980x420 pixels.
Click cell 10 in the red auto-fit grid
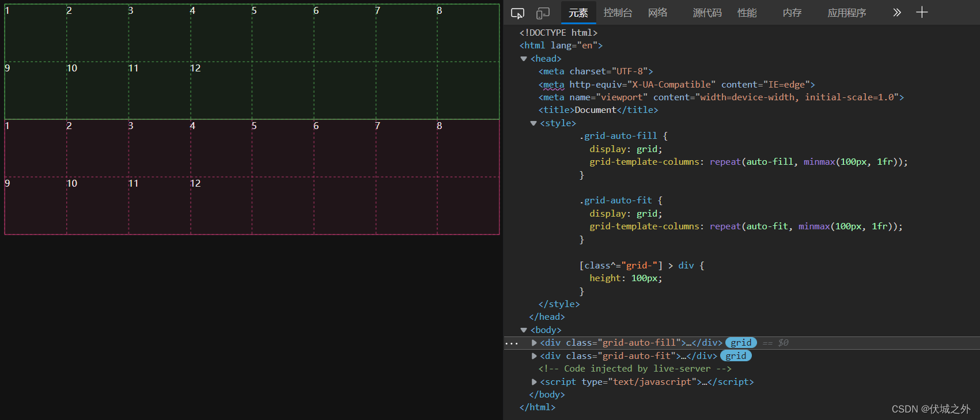click(97, 206)
